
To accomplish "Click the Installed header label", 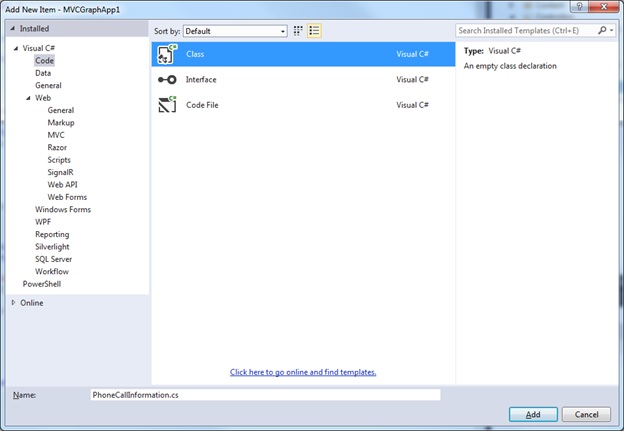I will (34, 29).
